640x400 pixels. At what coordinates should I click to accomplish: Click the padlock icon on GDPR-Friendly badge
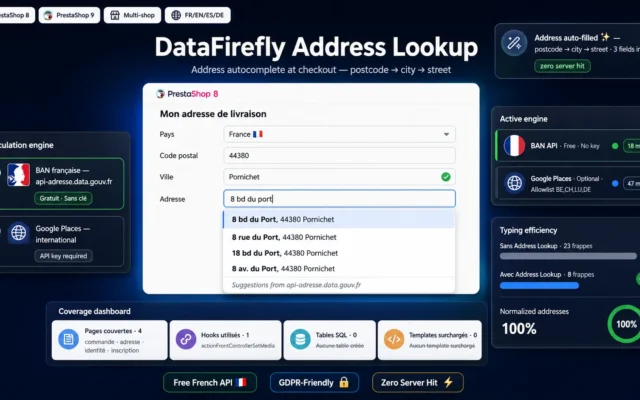[x=344, y=382]
